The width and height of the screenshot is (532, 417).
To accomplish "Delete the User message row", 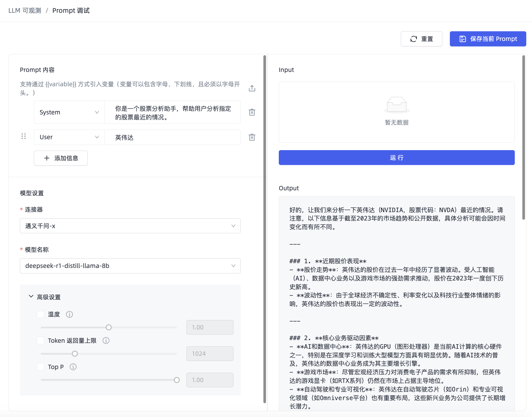I will (252, 137).
